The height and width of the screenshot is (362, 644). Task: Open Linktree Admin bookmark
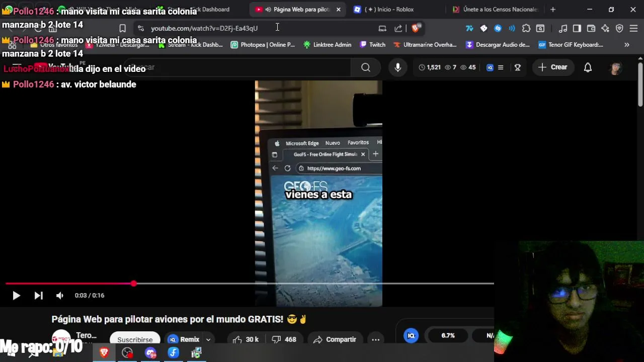tap(327, 45)
